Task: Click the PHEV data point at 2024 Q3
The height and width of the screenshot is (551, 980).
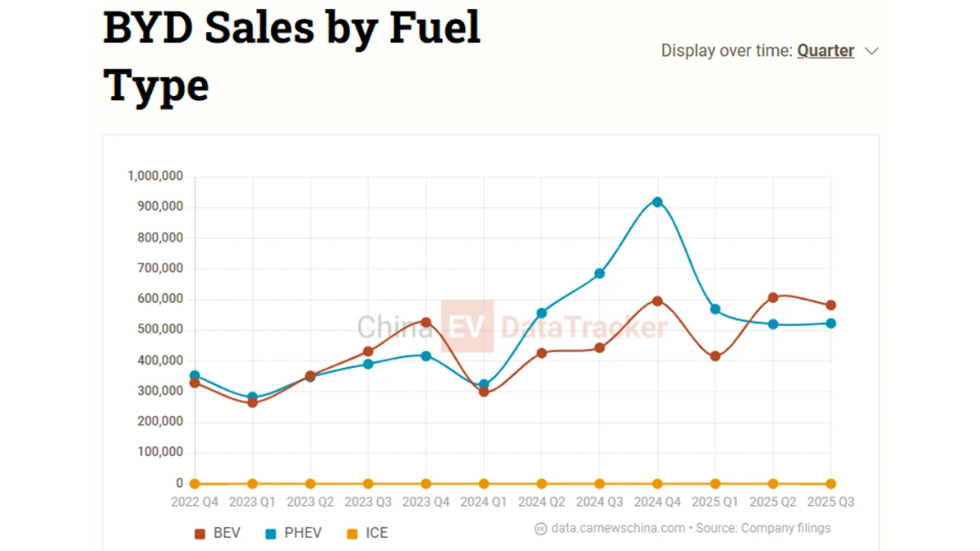Action: [600, 273]
